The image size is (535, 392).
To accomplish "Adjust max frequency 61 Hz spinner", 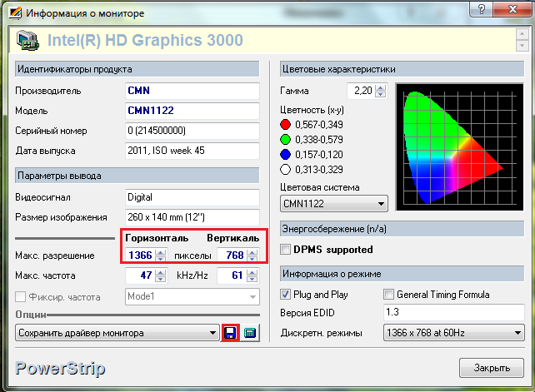I will tap(252, 275).
